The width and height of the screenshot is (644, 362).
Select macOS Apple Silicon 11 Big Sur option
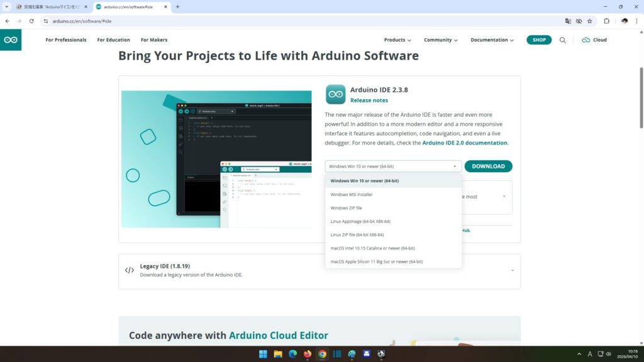[376, 261]
